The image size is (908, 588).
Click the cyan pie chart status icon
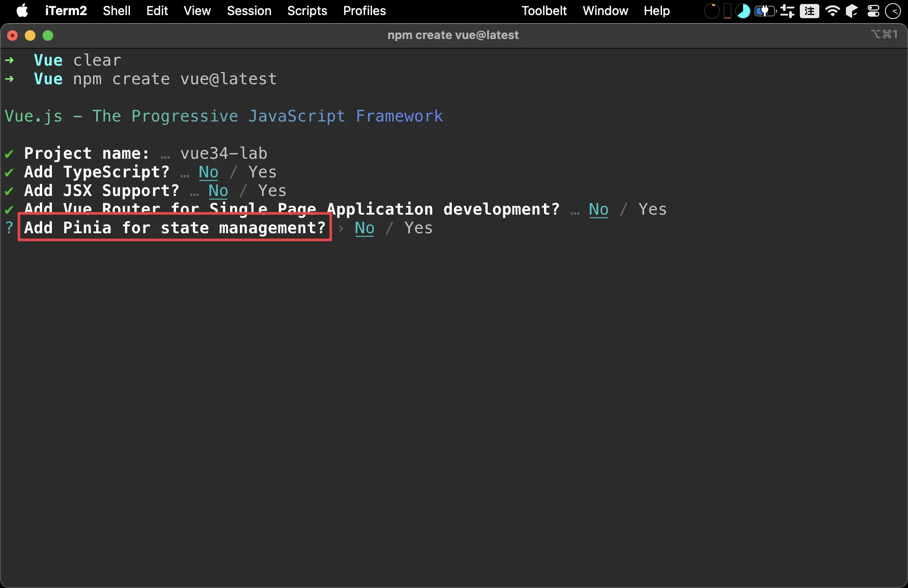pos(743,11)
